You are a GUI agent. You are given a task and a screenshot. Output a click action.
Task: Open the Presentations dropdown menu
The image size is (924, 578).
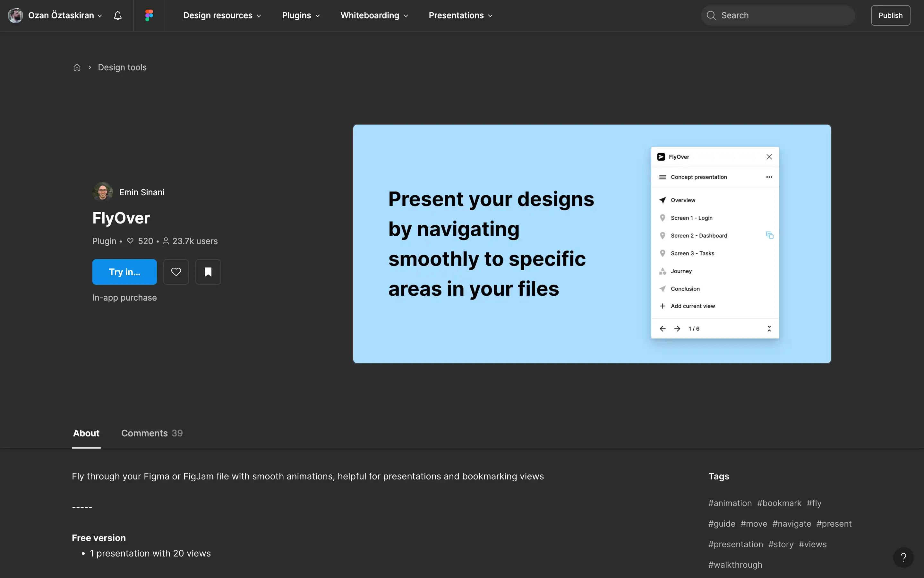460,15
